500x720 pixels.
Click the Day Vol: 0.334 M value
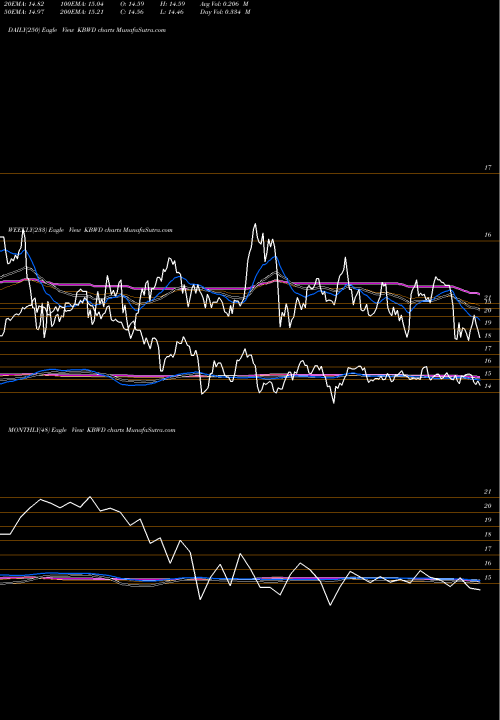[225, 11]
